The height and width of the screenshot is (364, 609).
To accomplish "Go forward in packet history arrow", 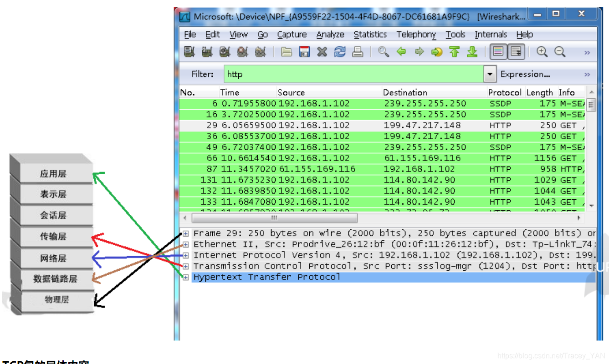I will pos(419,52).
